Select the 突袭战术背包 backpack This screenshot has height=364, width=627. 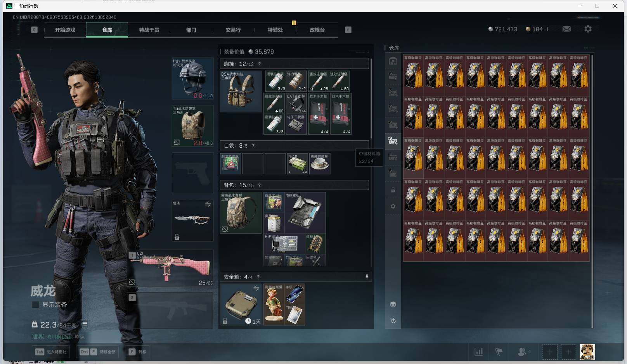tap(241, 213)
